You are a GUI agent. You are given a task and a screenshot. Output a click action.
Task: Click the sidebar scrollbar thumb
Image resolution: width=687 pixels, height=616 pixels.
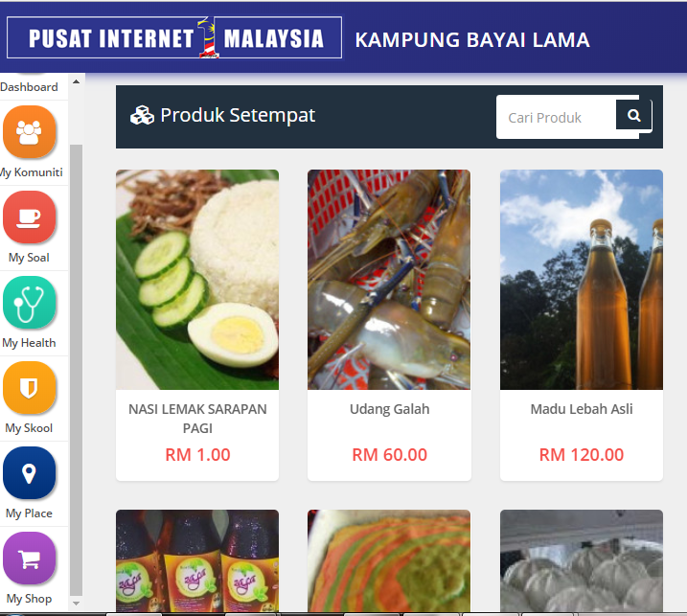(76, 371)
